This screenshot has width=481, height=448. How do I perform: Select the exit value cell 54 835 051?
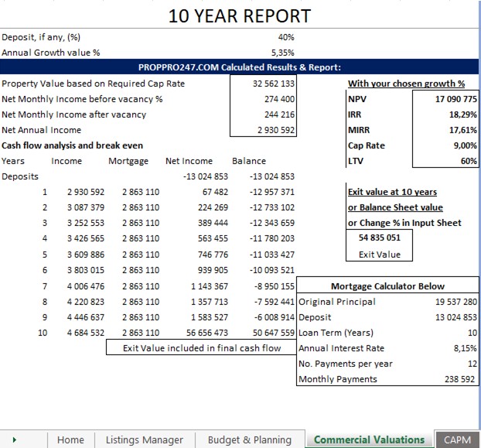tap(380, 238)
